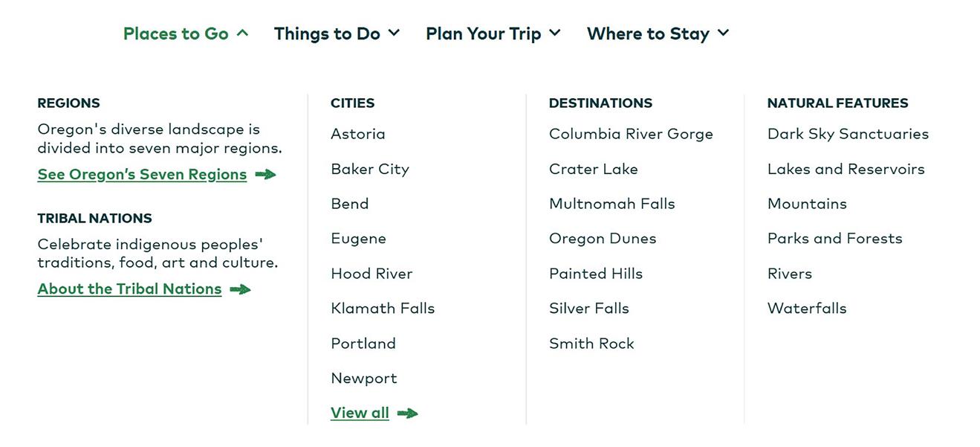The width and height of the screenshot is (980, 447).
Task: Select Astoria from the Cities list
Action: tap(358, 134)
